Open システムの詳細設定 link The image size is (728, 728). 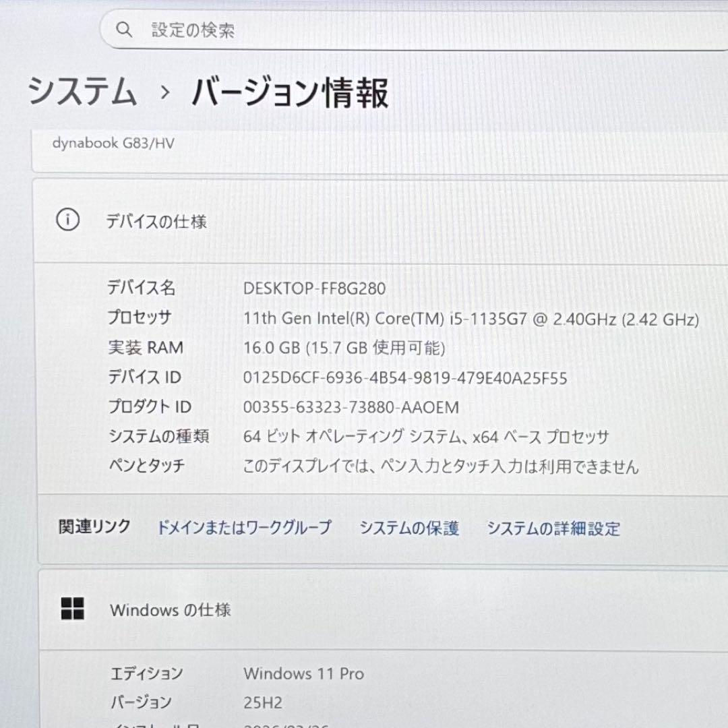[553, 528]
